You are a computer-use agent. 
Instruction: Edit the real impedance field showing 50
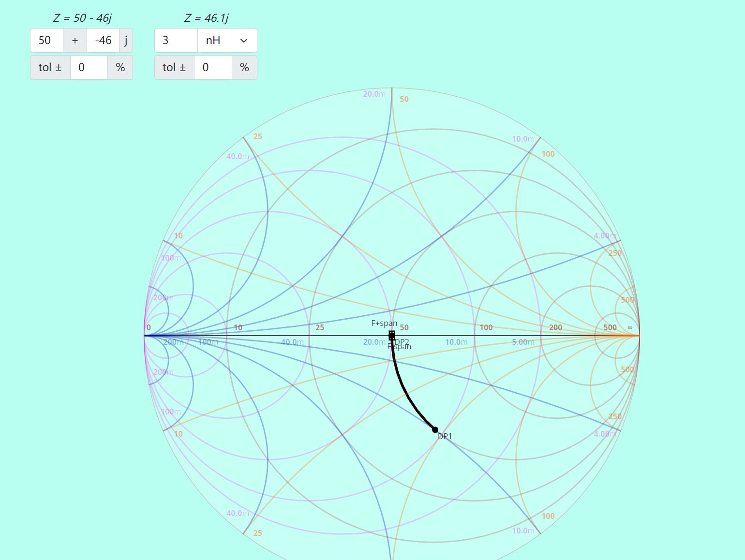(x=47, y=41)
